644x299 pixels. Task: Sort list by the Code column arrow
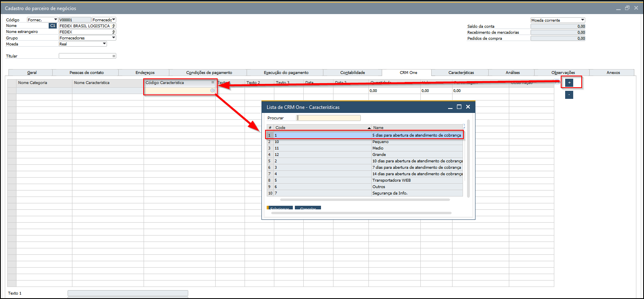tap(369, 128)
